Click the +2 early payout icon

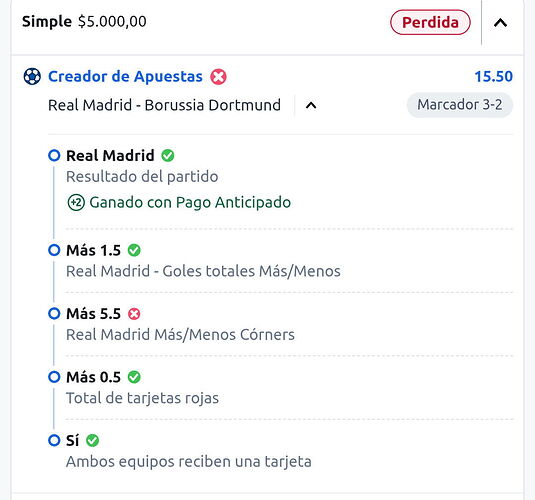[76, 202]
